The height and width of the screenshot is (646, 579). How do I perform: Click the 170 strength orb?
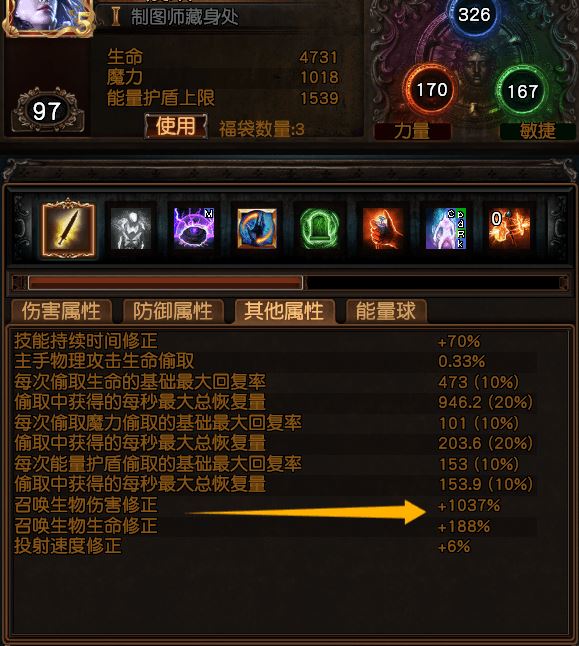coord(431,89)
